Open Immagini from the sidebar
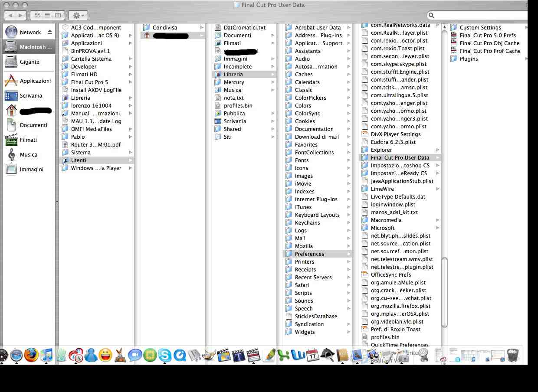538x392 pixels. (x=29, y=169)
